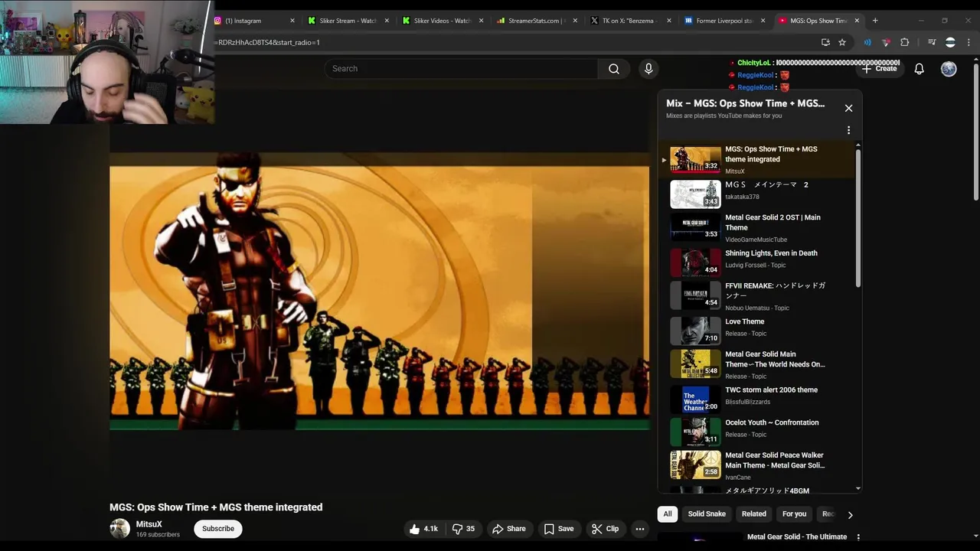Save video to a playlist
This screenshot has width=980, height=551.
click(x=559, y=529)
